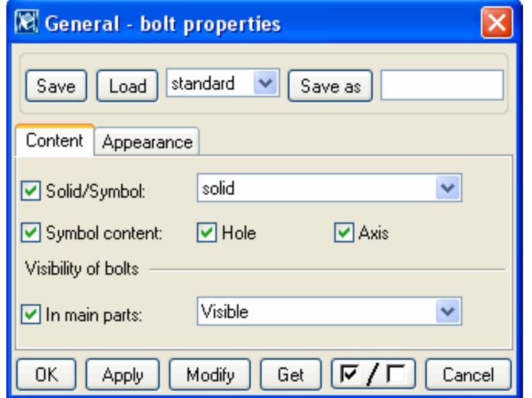The width and height of the screenshot is (532, 398).
Task: Toggle the In main parts checkbox
Action: 29,315
